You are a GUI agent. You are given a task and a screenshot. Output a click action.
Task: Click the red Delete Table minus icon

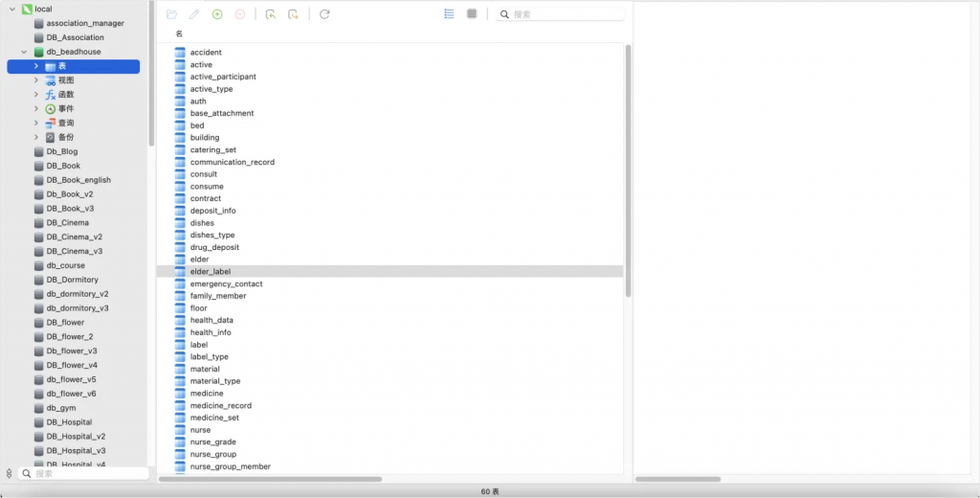(240, 14)
